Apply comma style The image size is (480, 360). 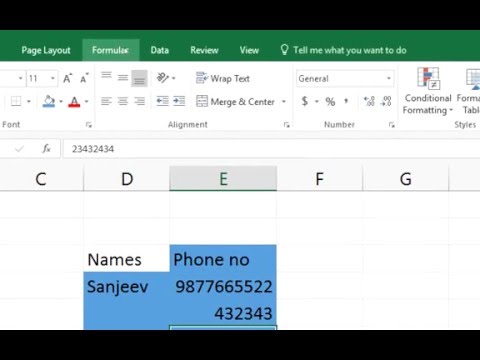point(346,101)
